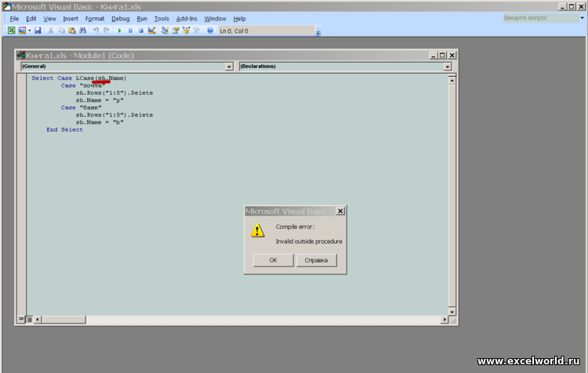The width and height of the screenshot is (588, 373).
Task: Click the Copy icon in toolbar
Action: pyautogui.click(x=61, y=31)
